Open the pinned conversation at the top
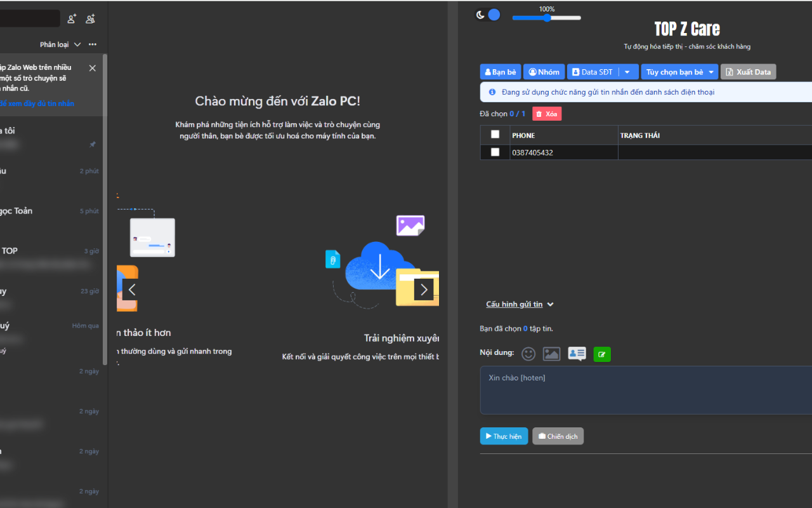 pos(51,138)
